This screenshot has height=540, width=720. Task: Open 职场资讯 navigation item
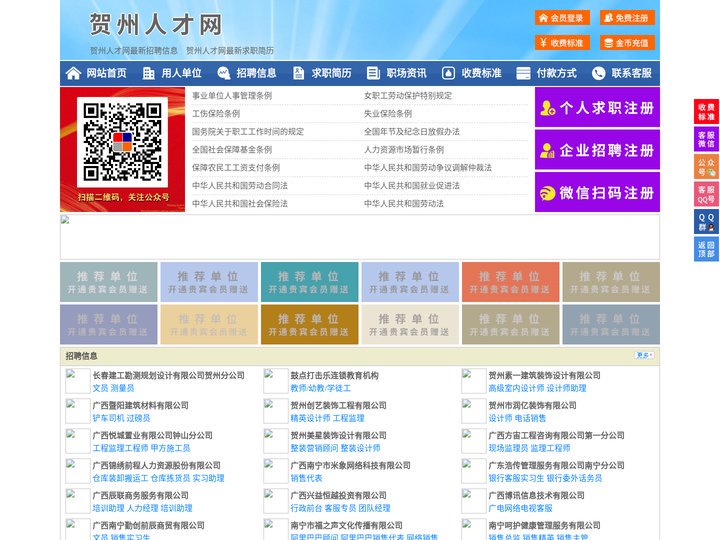click(x=406, y=73)
